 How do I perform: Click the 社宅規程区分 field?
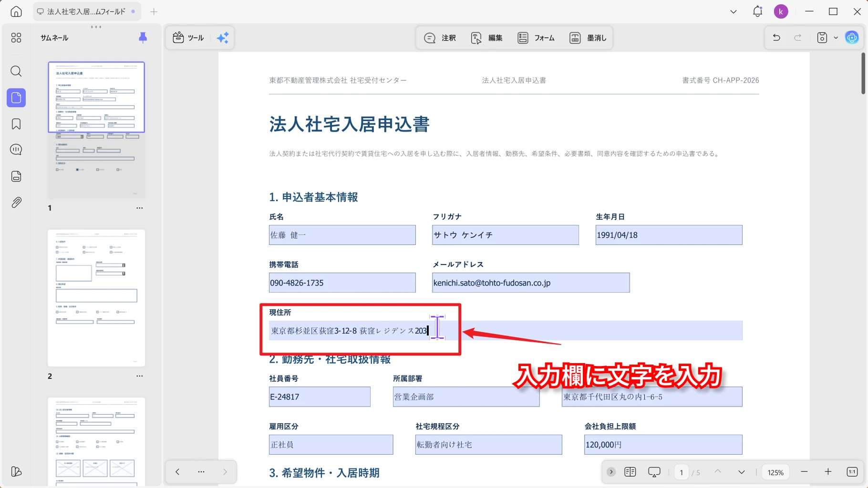pyautogui.click(x=489, y=444)
